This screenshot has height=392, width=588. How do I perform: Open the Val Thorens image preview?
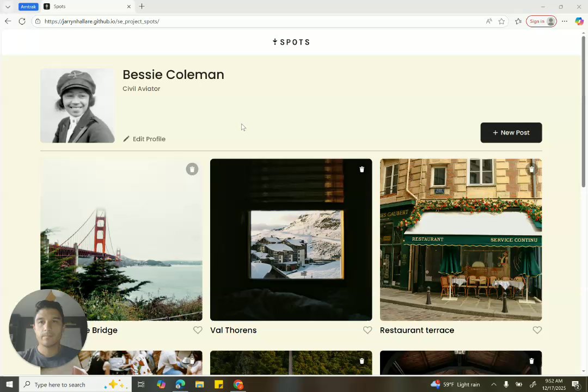[x=291, y=240]
